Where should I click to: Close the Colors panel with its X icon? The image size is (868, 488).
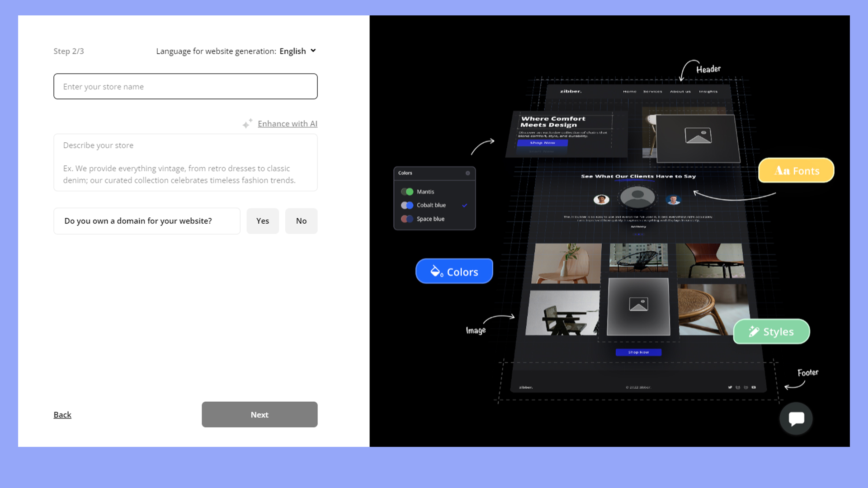pos(468,173)
